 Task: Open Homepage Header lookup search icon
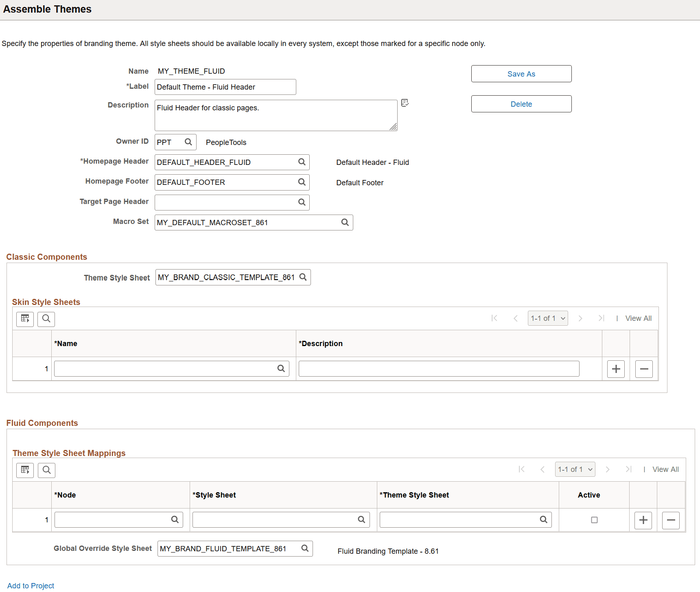(x=302, y=162)
